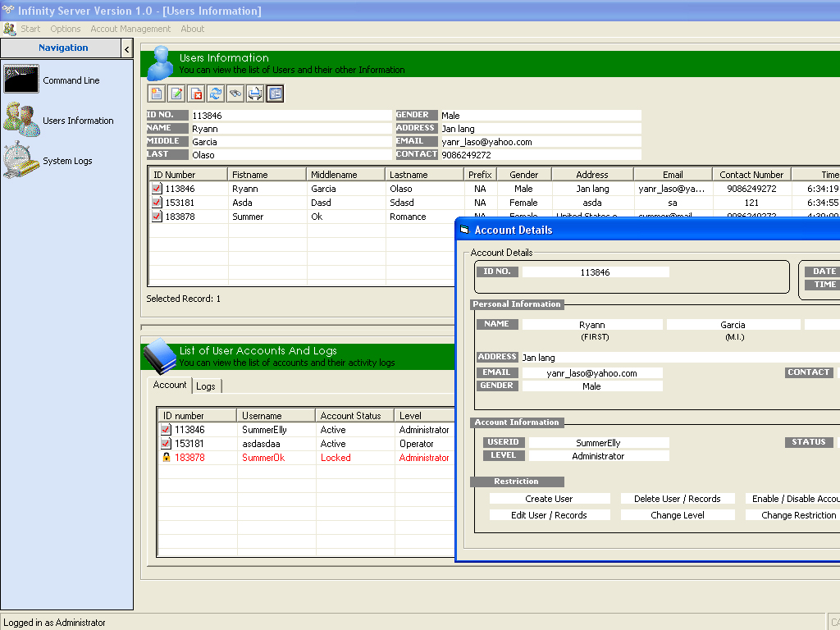Click the delete record red X icon
Screen dimensions: 840x630
point(195,94)
